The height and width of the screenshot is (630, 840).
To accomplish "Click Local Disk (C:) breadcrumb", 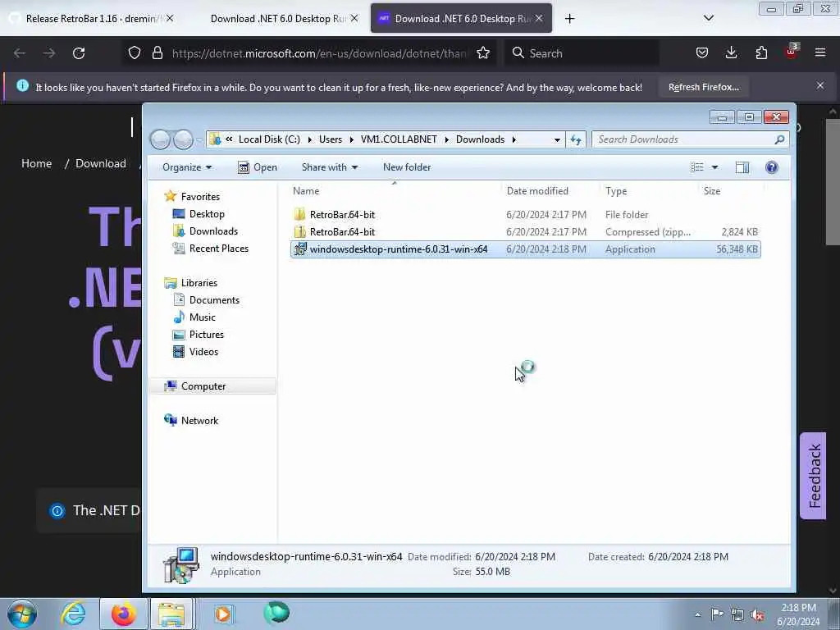I will 269,139.
